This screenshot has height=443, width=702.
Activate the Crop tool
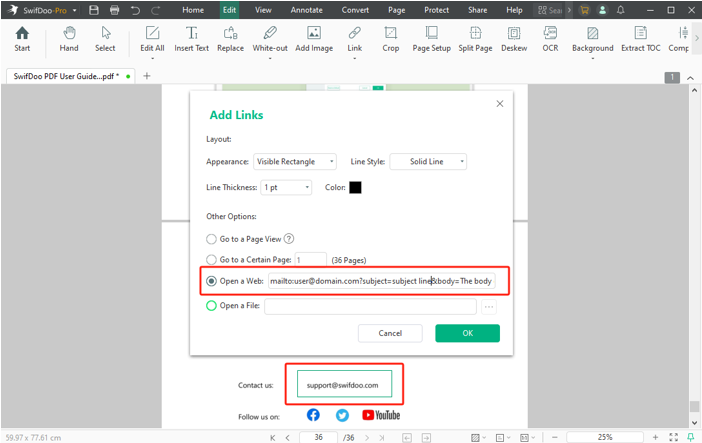[x=390, y=39]
